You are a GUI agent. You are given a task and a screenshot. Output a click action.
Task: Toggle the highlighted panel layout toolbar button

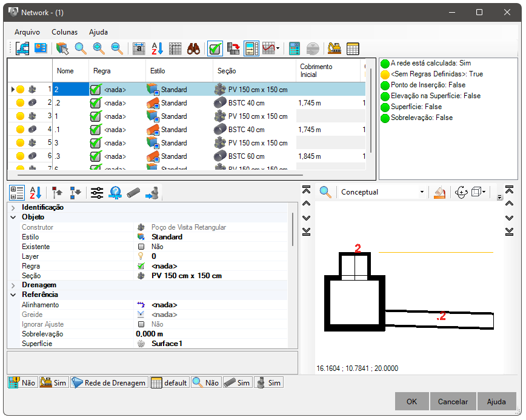click(251, 48)
